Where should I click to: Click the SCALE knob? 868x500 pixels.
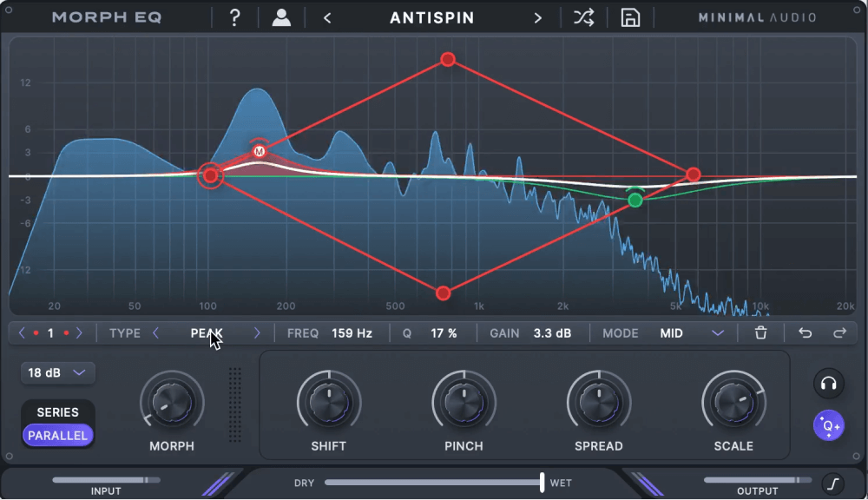coord(733,403)
